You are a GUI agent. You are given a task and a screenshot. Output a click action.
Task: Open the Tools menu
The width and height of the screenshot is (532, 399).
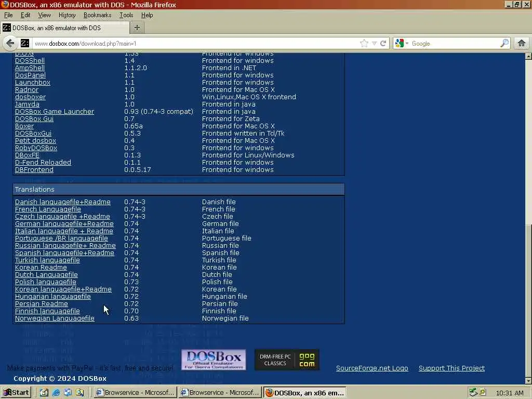click(x=126, y=15)
